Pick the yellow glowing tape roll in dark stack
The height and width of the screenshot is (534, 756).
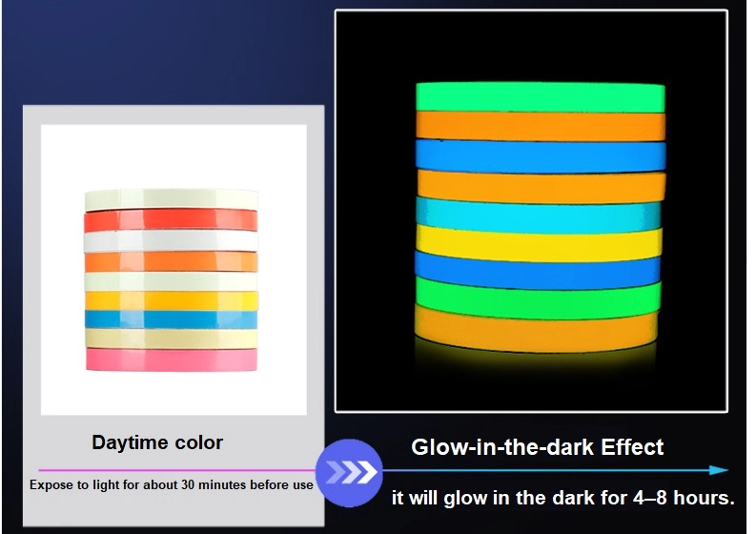click(538, 243)
